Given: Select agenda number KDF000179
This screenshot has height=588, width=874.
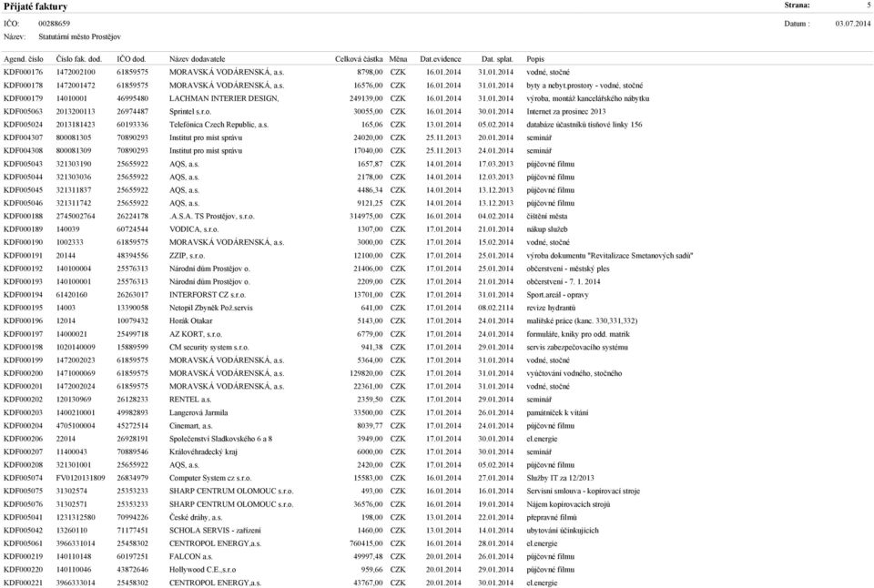Looking at the screenshot, I should coord(23,98).
